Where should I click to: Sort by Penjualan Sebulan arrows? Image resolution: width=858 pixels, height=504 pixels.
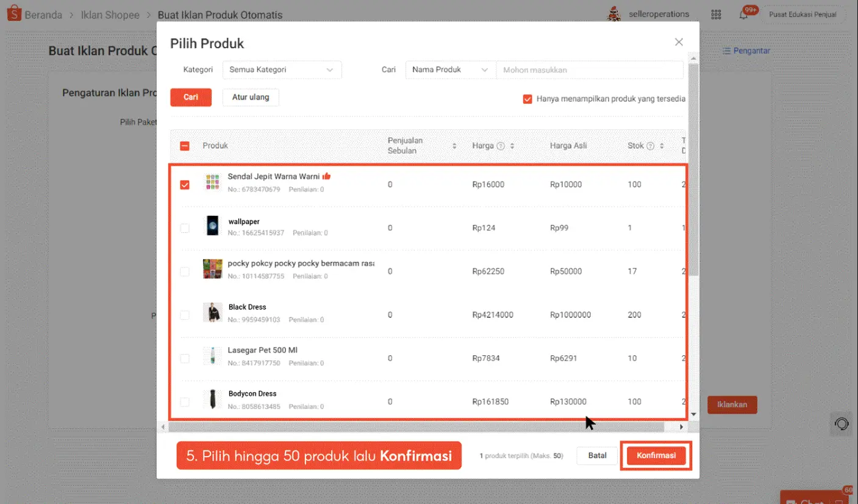454,146
